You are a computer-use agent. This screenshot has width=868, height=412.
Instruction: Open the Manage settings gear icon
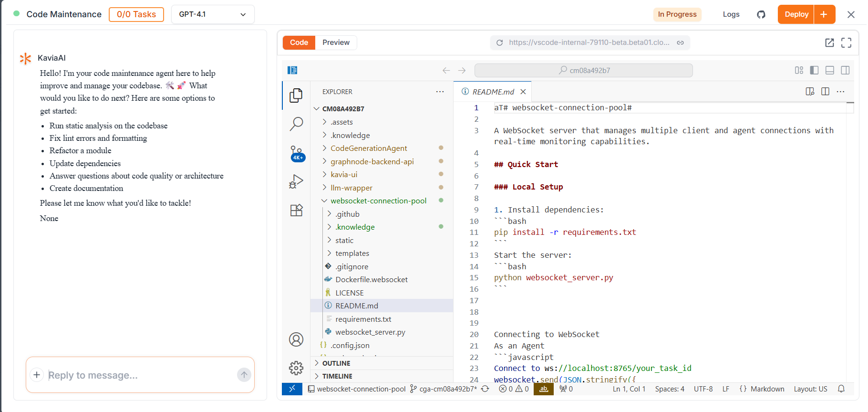296,368
